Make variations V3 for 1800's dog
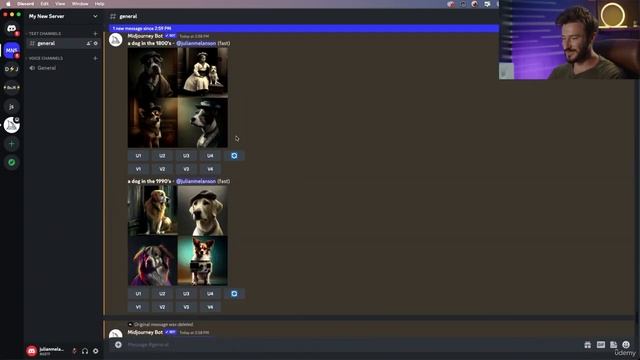Image resolution: width=640 pixels, height=360 pixels. click(186, 169)
